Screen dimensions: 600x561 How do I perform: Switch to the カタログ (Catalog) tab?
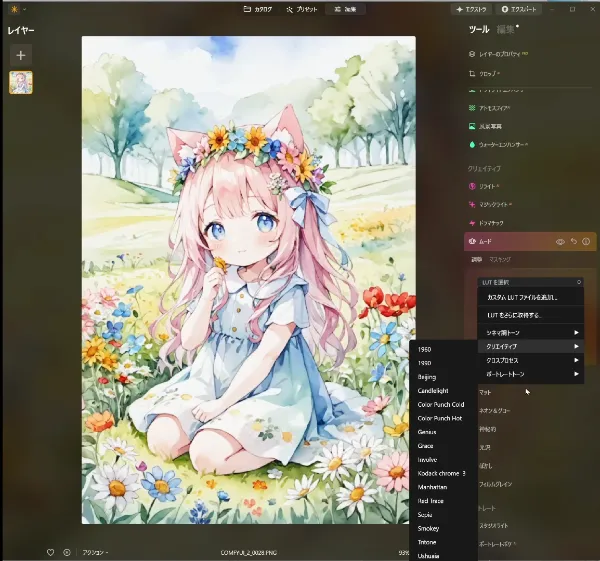[x=258, y=9]
